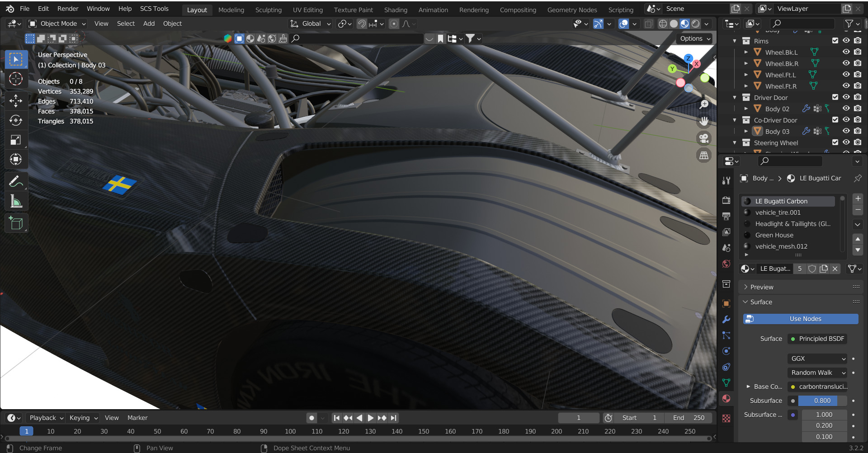
Task: Click the viewport zoom magnifier icon
Action: tap(704, 104)
